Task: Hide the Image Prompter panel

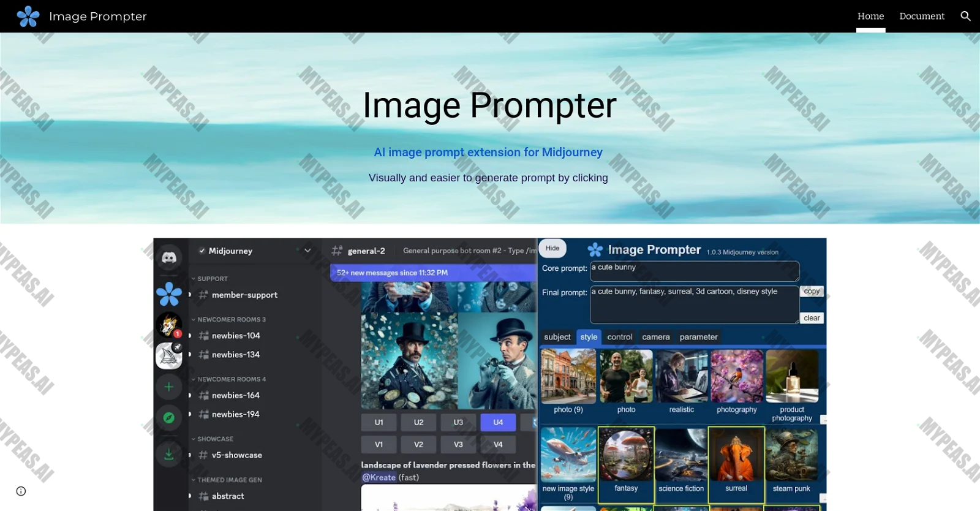Action: click(x=552, y=248)
